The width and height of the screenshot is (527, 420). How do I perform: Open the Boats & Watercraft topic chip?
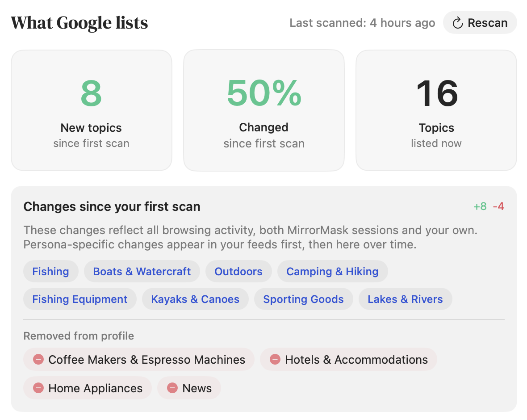[x=142, y=271]
